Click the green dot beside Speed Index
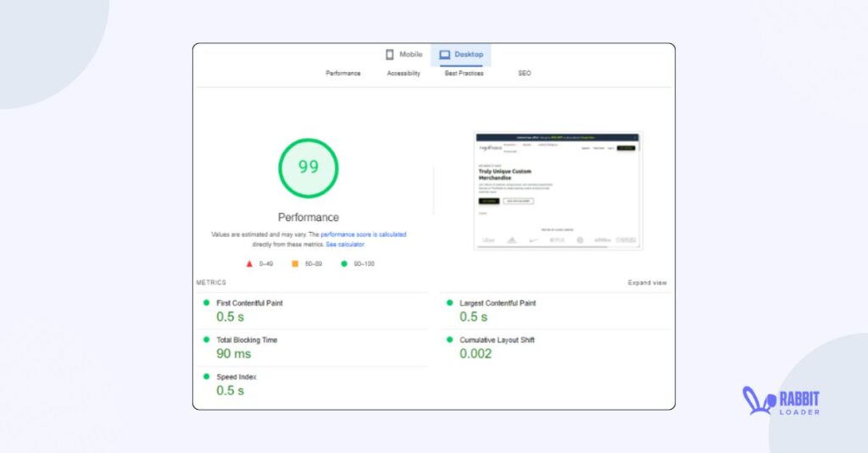This screenshot has height=453, width=868. pos(207,377)
